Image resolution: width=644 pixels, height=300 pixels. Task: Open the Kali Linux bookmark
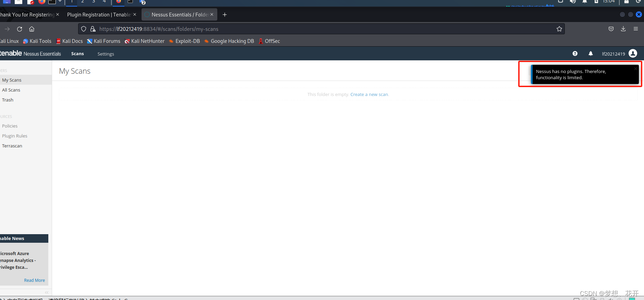tap(9, 41)
